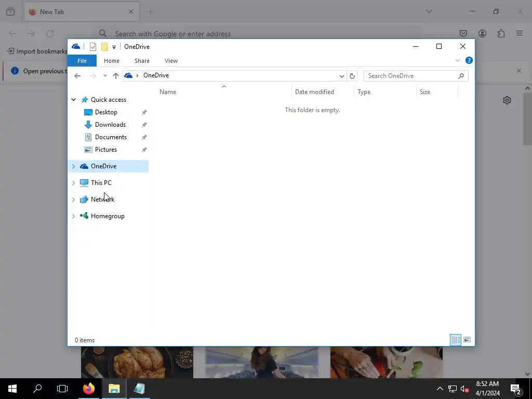Switch to Large icons view layout
Screen dimensions: 532x399
(467, 340)
